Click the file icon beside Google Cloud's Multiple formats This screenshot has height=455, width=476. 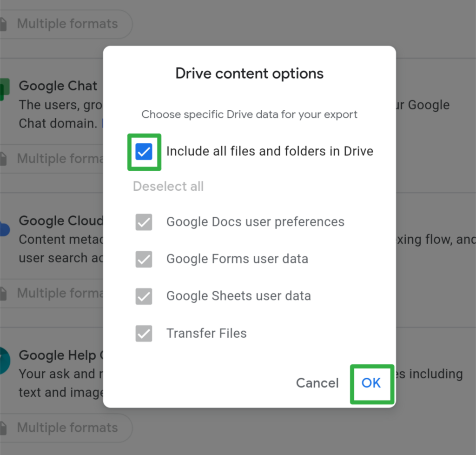pos(4,293)
